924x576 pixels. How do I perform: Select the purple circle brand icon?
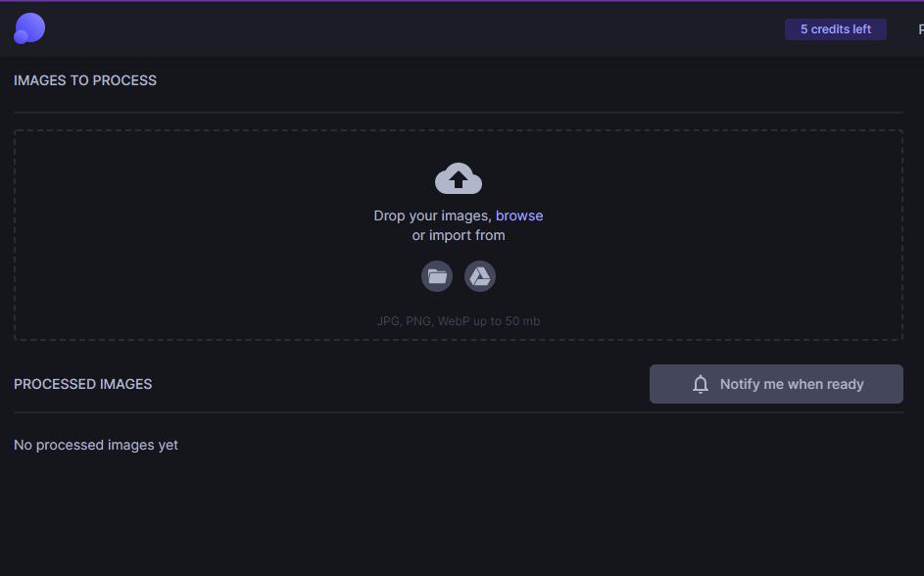(x=28, y=27)
